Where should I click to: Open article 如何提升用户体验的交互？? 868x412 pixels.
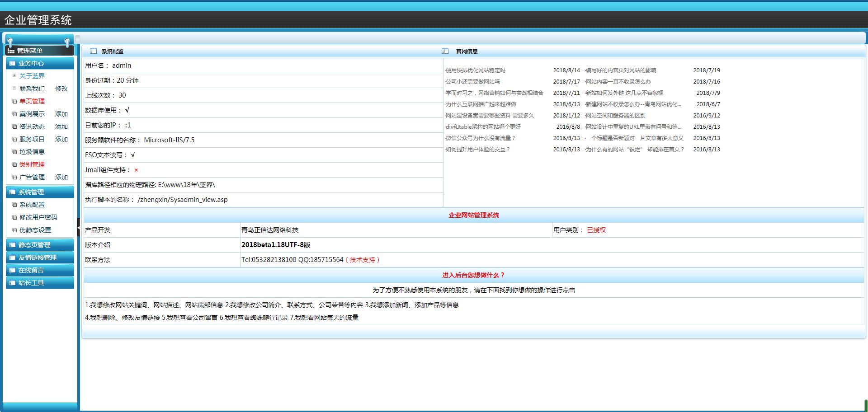(x=477, y=150)
